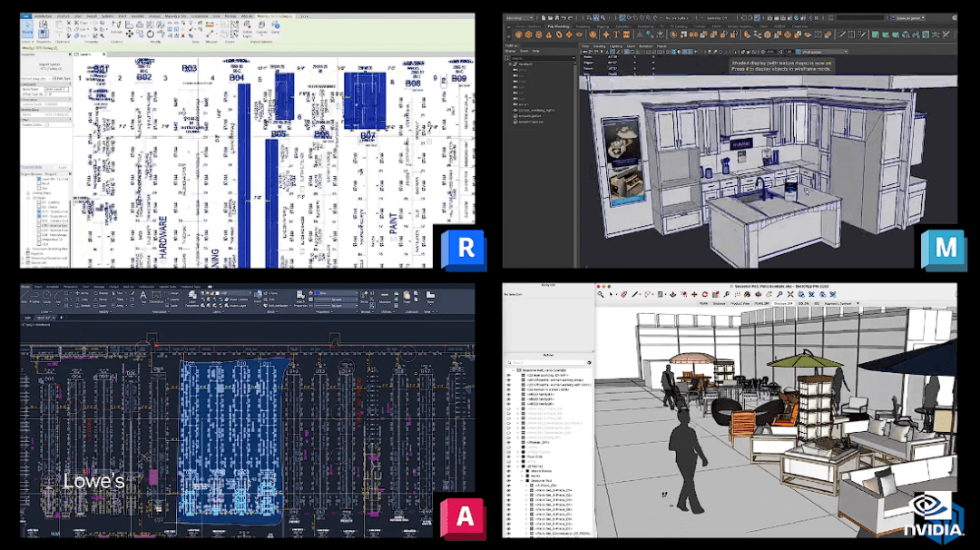Open the Architecture ribbon tab in Revit
Viewport: 980px width, 550px height.
tap(44, 16)
